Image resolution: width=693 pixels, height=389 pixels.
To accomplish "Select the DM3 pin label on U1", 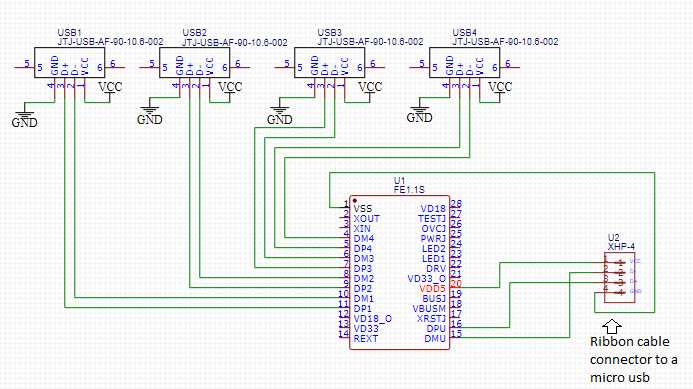I will [x=364, y=259].
